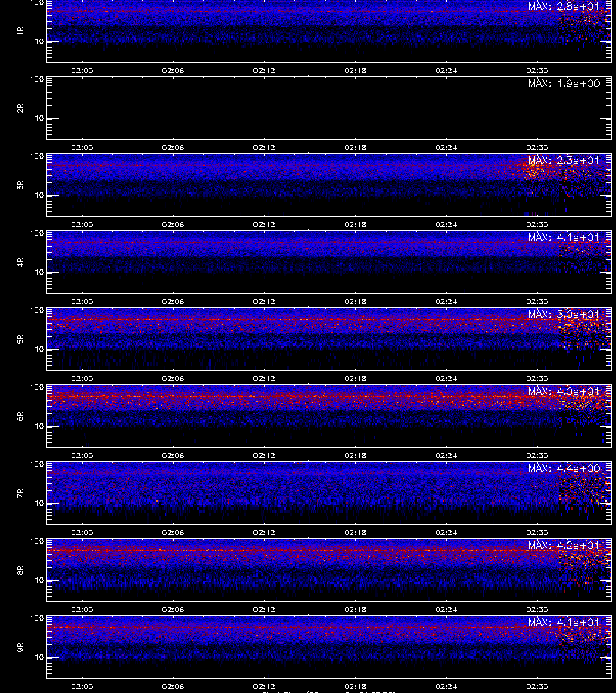Click the 1R panel axis label
Viewport: 616px width, 693px height.
pos(20,31)
